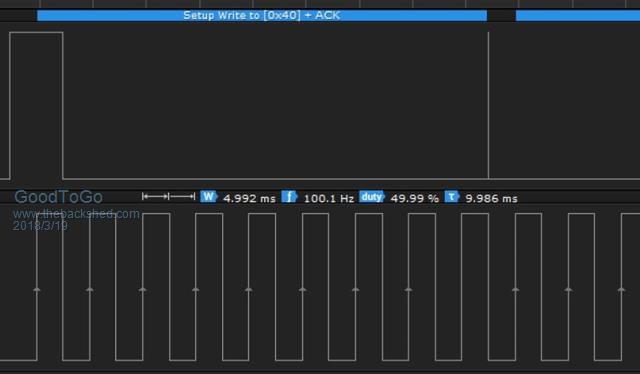Screen dimensions: 640x374
Task: Click the rightmost rising-edge arrow on lower waveform
Action: coord(622,289)
